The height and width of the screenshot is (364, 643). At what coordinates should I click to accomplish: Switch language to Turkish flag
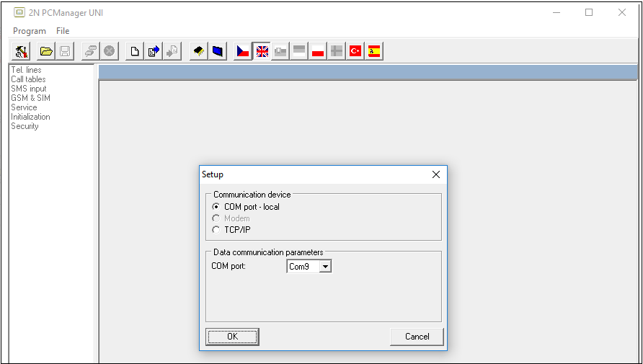[355, 51]
